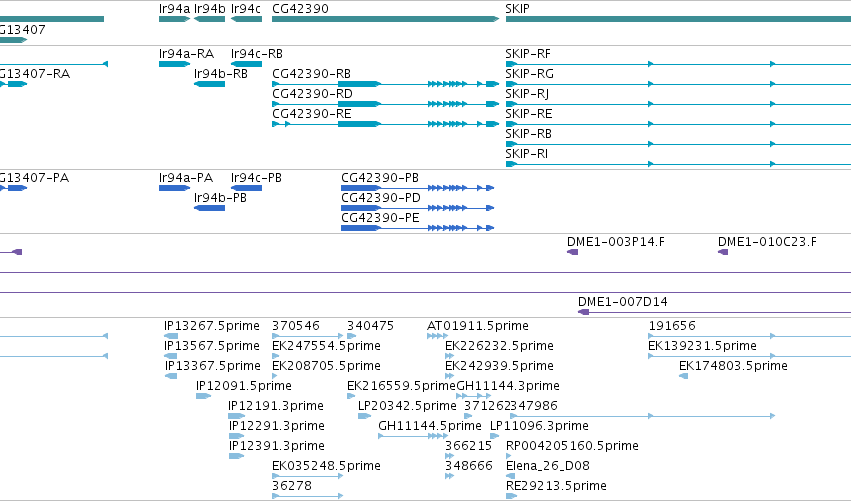Click the Ir94c-PB protein feature

[x=246, y=188]
